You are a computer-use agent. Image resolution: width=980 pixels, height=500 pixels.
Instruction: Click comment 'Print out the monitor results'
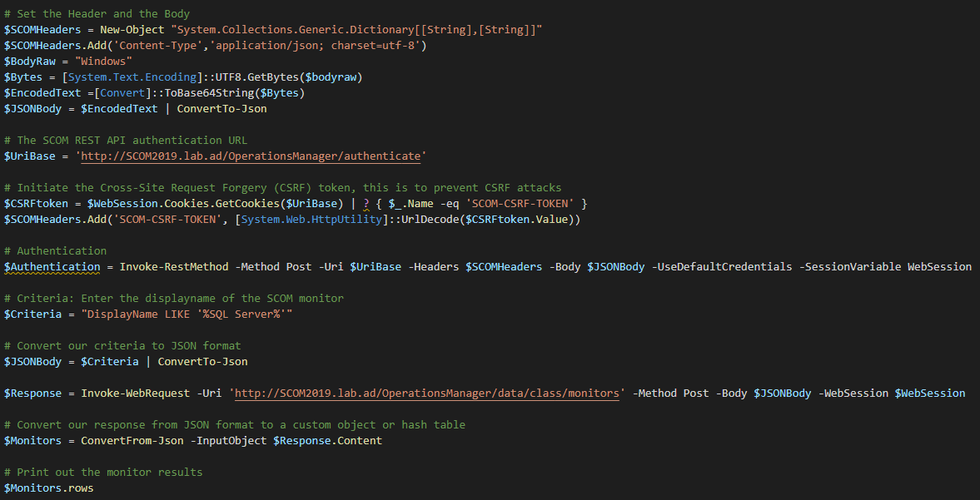click(103, 473)
